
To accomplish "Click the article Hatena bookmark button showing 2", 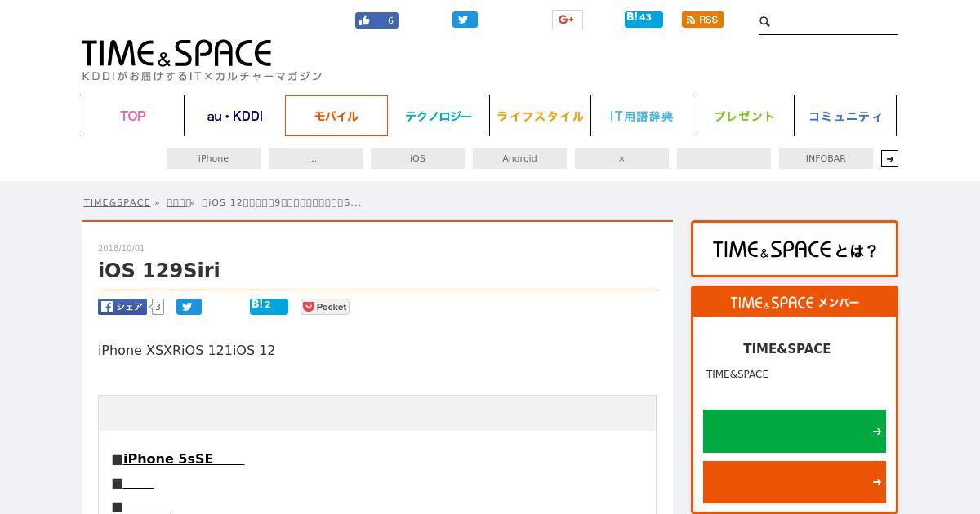I will (269, 306).
